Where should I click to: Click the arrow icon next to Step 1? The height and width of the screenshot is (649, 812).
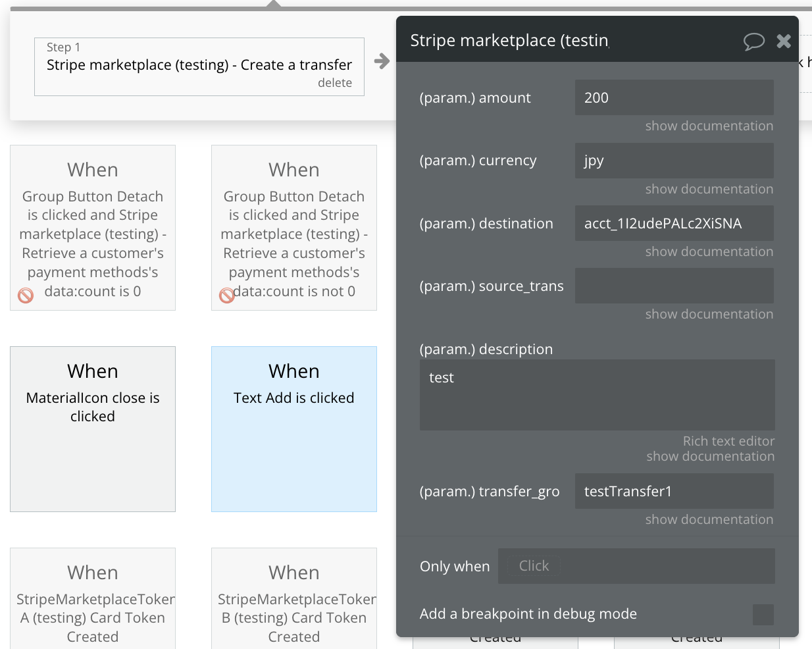382,61
